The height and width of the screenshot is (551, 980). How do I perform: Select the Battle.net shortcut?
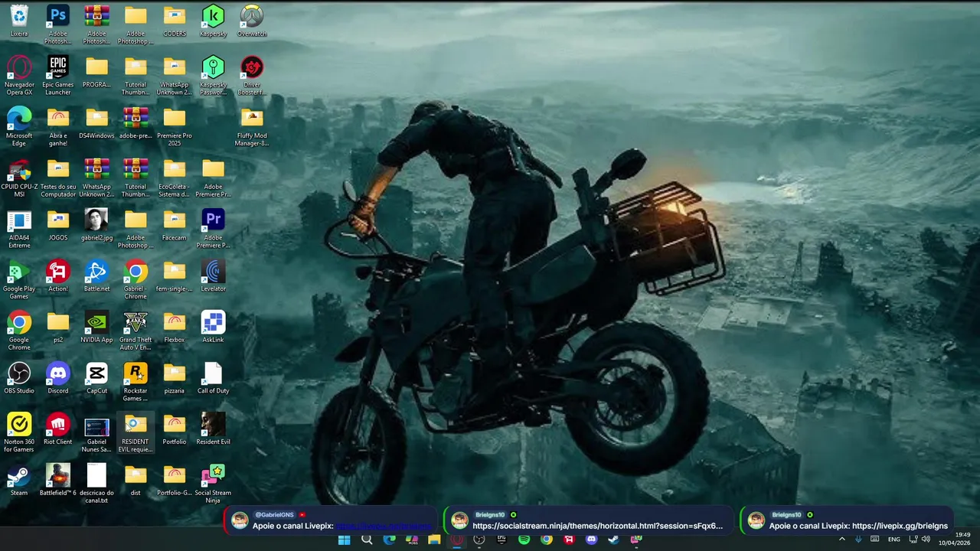96,276
